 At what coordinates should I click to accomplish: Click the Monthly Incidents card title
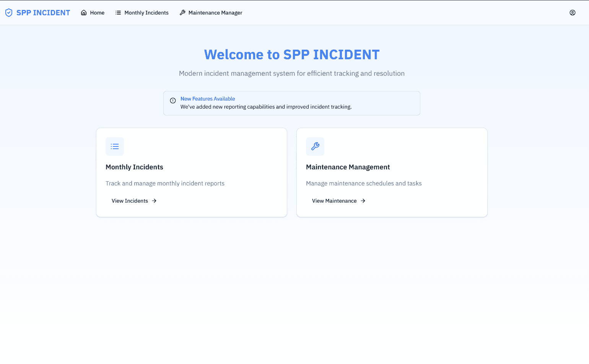[134, 167]
